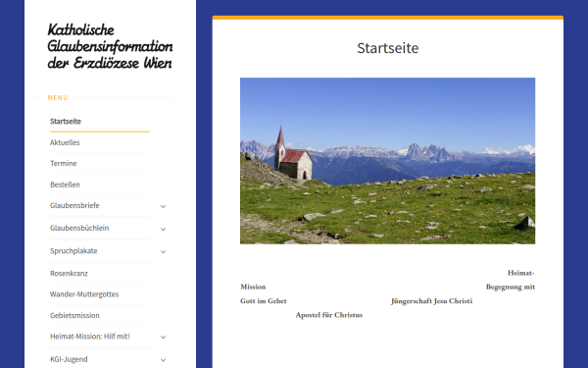588x368 pixels.
Task: Click the bold text Apostel für Christus
Action: pos(329,315)
